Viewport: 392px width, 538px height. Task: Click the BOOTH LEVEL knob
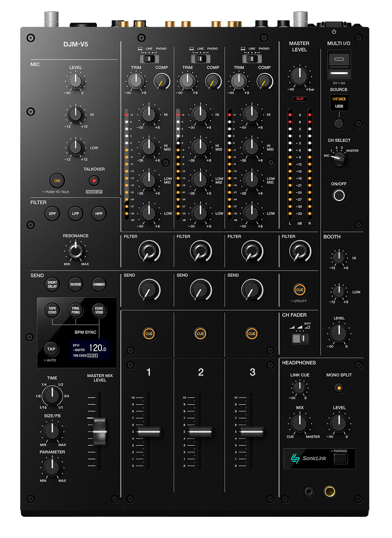tap(339, 333)
